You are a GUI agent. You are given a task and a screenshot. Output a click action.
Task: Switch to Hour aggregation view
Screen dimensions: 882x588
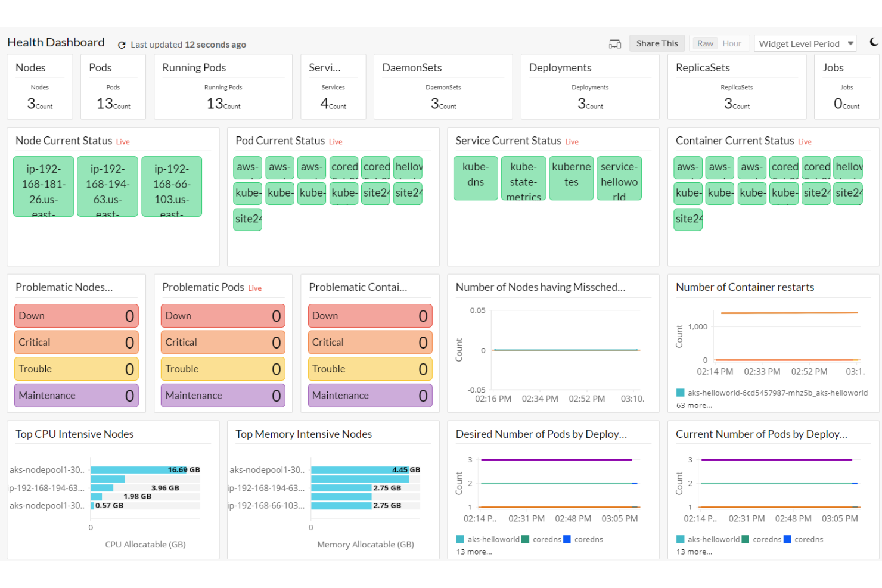(x=732, y=43)
